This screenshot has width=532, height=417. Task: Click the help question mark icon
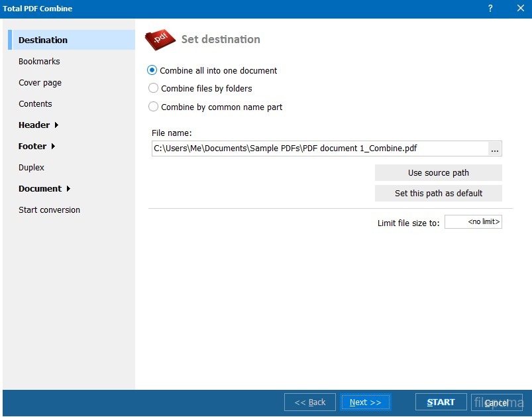[x=490, y=9]
